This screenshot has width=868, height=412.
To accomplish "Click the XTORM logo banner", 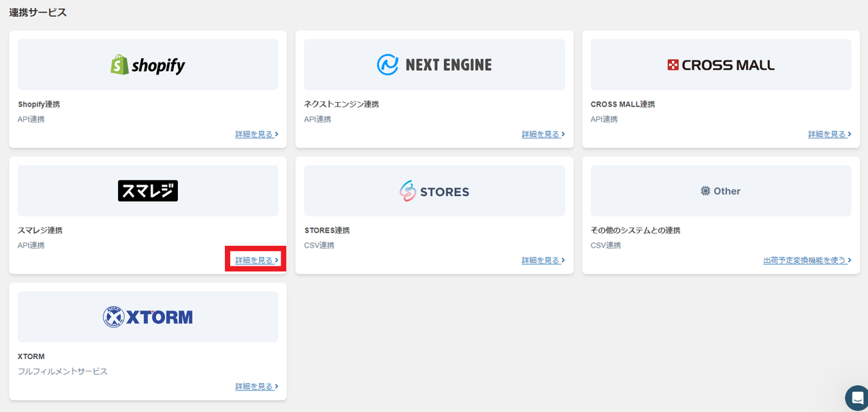I will coord(148,317).
